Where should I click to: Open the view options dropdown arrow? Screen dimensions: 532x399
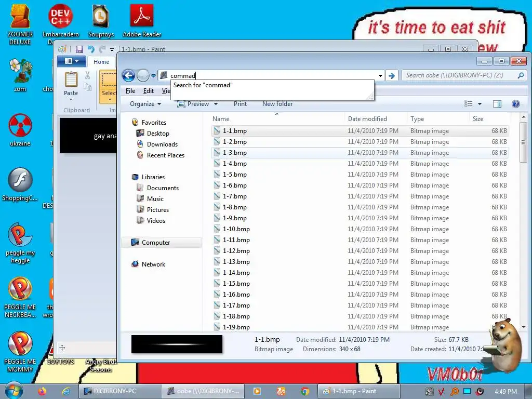pyautogui.click(x=480, y=104)
